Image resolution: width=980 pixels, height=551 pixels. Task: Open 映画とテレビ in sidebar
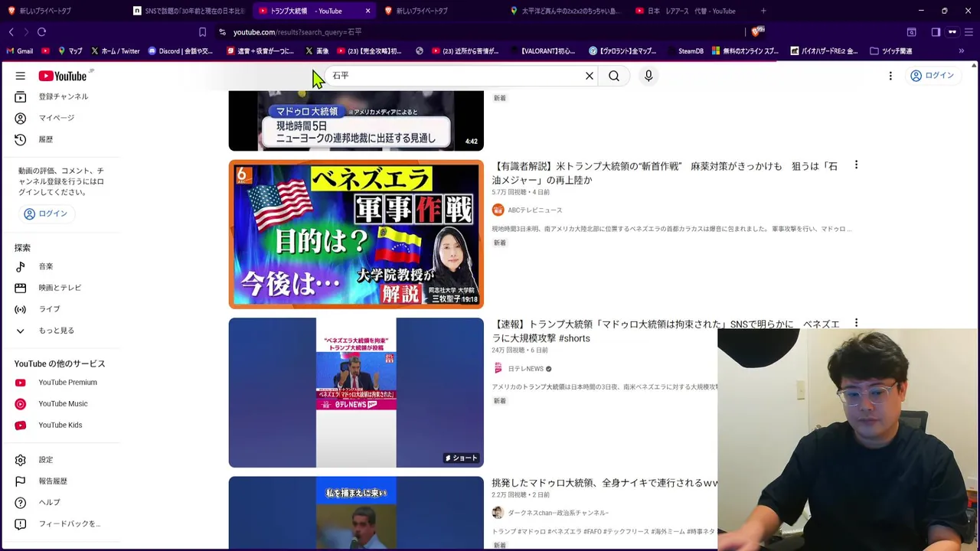(x=61, y=288)
